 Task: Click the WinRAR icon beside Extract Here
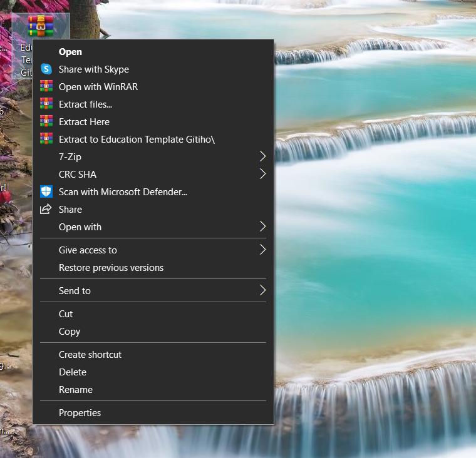coord(46,121)
